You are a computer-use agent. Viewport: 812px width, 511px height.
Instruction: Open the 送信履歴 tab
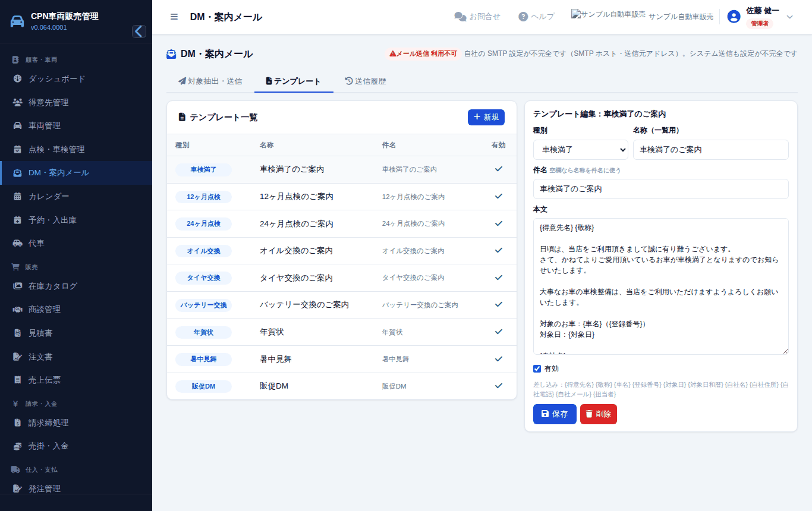(366, 81)
